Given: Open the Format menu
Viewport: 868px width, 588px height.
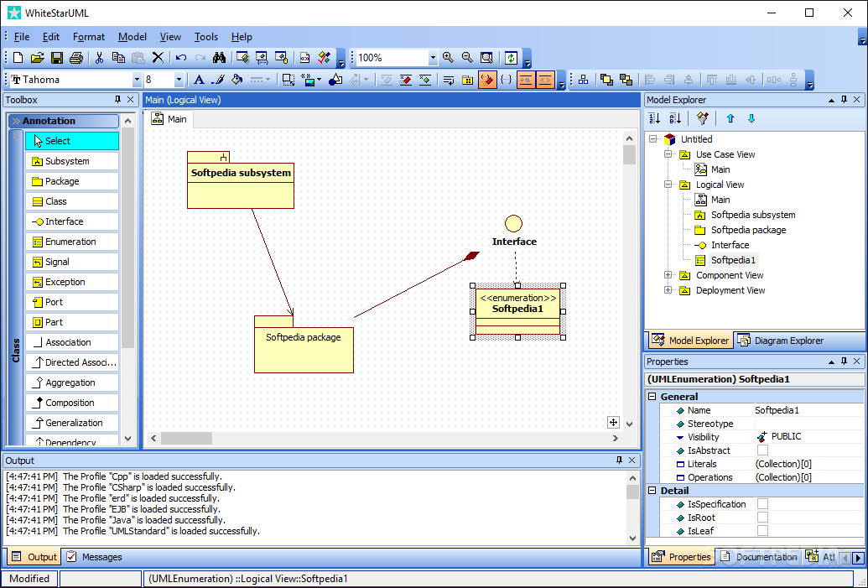Looking at the screenshot, I should point(89,37).
